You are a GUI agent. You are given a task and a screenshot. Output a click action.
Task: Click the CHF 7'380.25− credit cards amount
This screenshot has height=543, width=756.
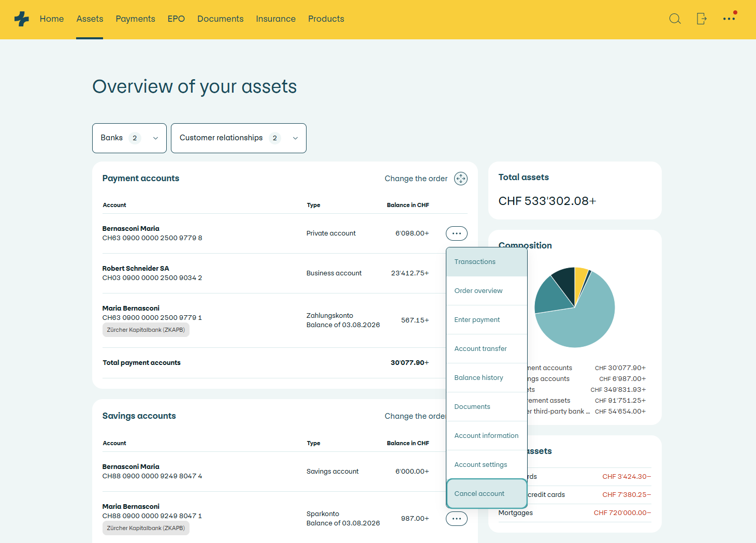pos(627,495)
